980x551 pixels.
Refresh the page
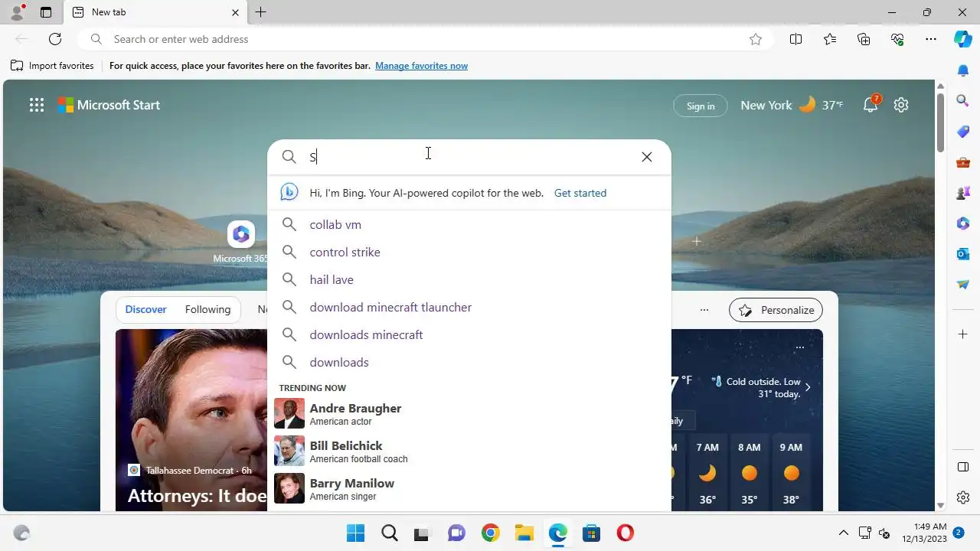pyautogui.click(x=55, y=39)
